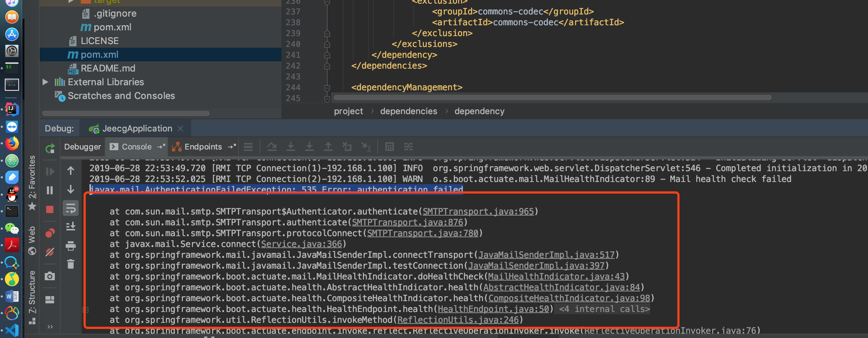Pause the running program
This screenshot has height=338, width=868.
coord(50,190)
